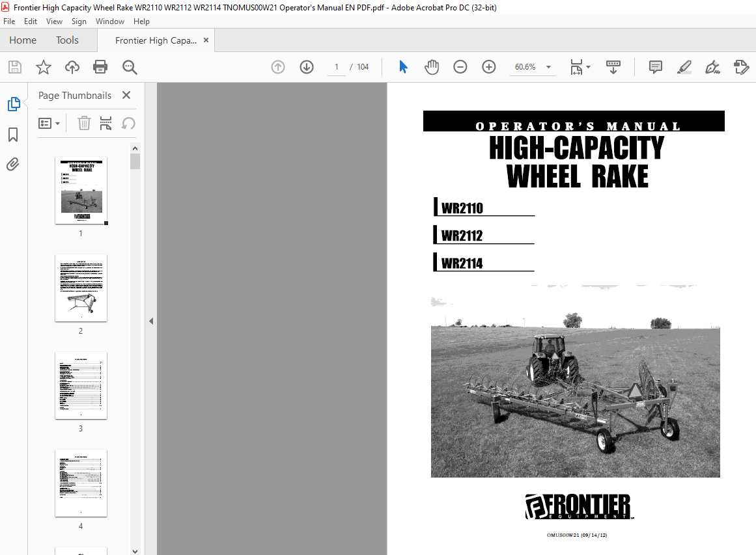The height and width of the screenshot is (555, 756).
Task: Click the WR2114 model text
Action: coord(462,264)
